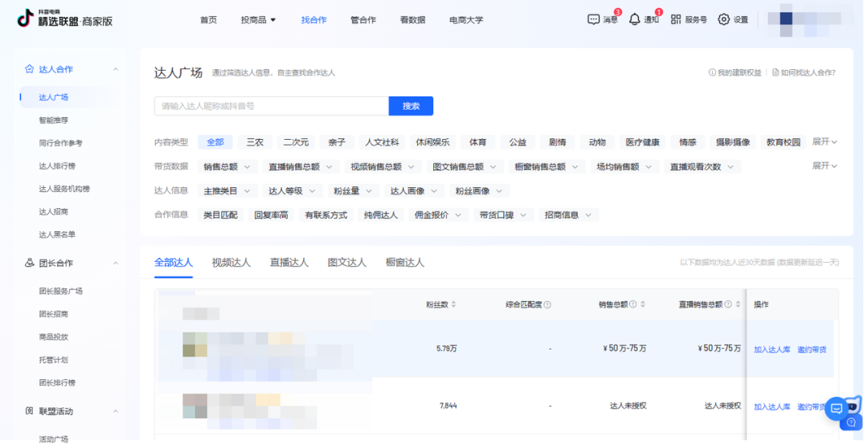This screenshot has width=868, height=445.
Task: Toggle the 回复率高 filter
Action: click(272, 214)
